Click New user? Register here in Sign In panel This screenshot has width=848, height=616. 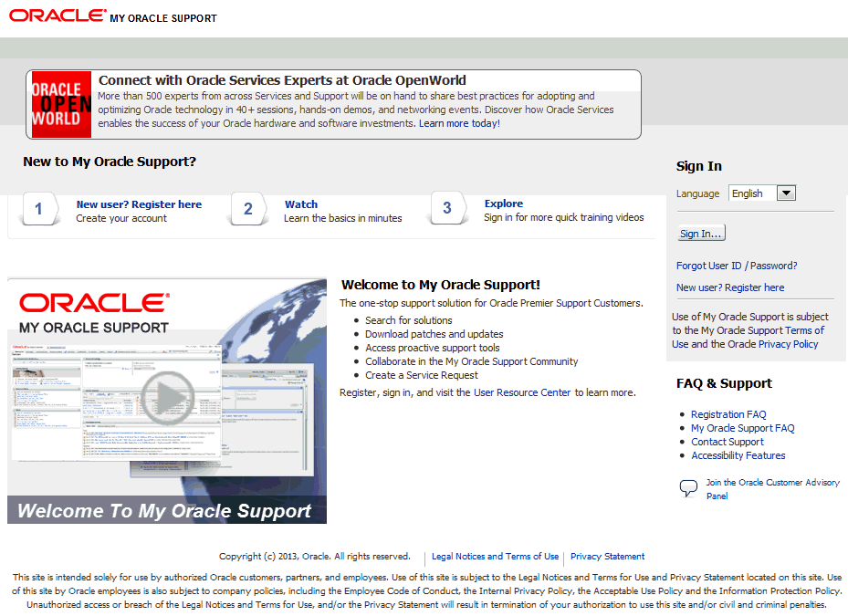click(730, 287)
